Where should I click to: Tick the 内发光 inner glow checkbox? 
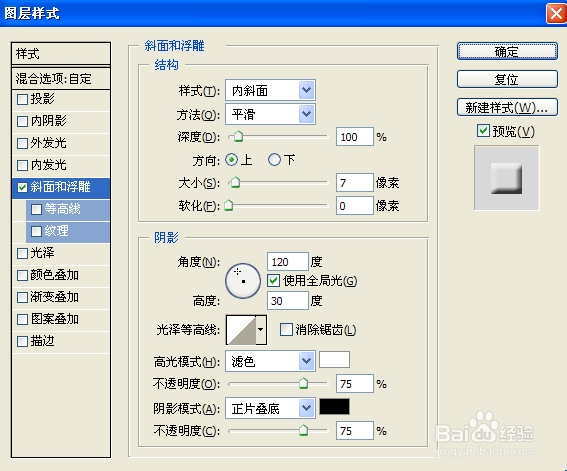pos(22,165)
